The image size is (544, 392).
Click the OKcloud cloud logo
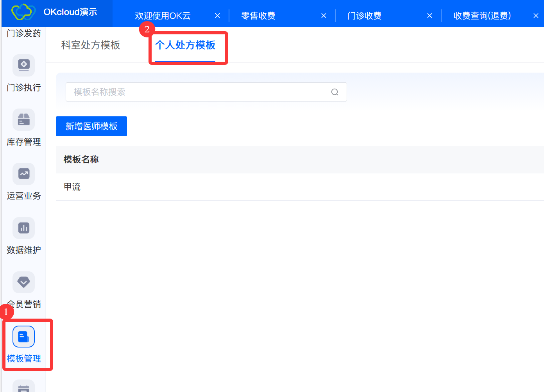23,12
